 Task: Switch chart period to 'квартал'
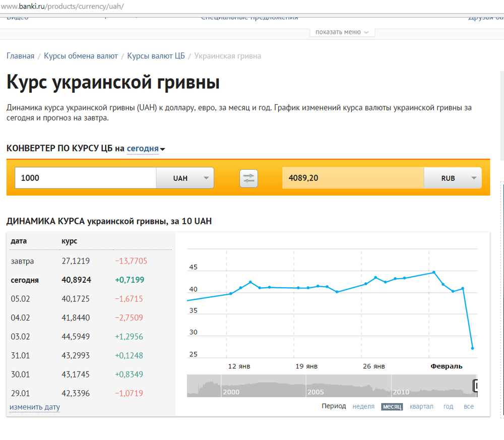point(421,406)
